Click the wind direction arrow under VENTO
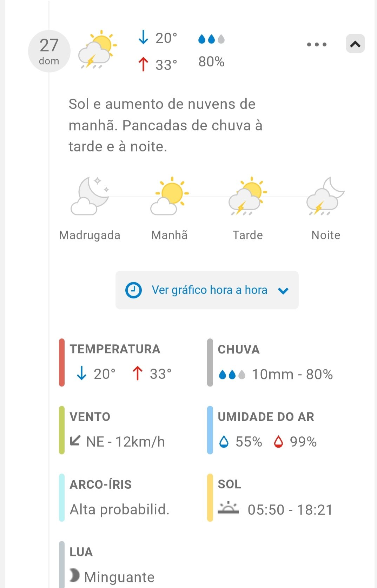Screen dimensions: 377x588 pyautogui.click(x=75, y=441)
